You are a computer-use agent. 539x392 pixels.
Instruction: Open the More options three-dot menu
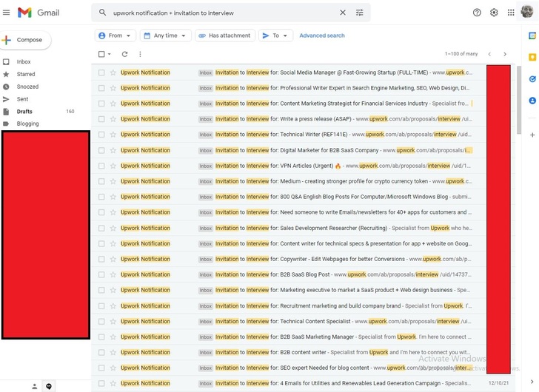[x=140, y=54]
